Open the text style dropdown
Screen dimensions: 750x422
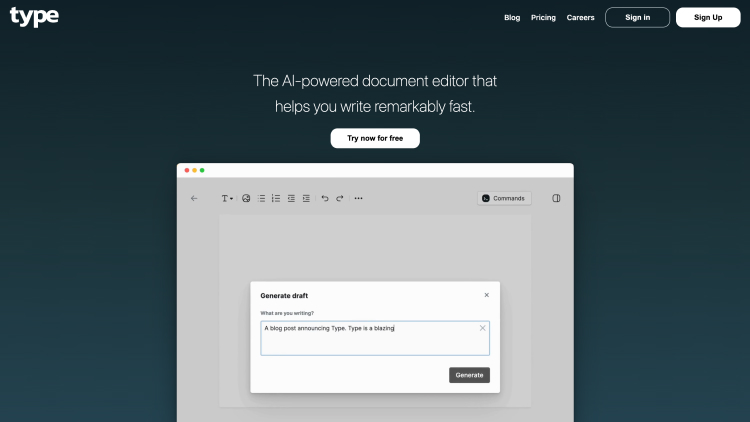pyautogui.click(x=227, y=198)
